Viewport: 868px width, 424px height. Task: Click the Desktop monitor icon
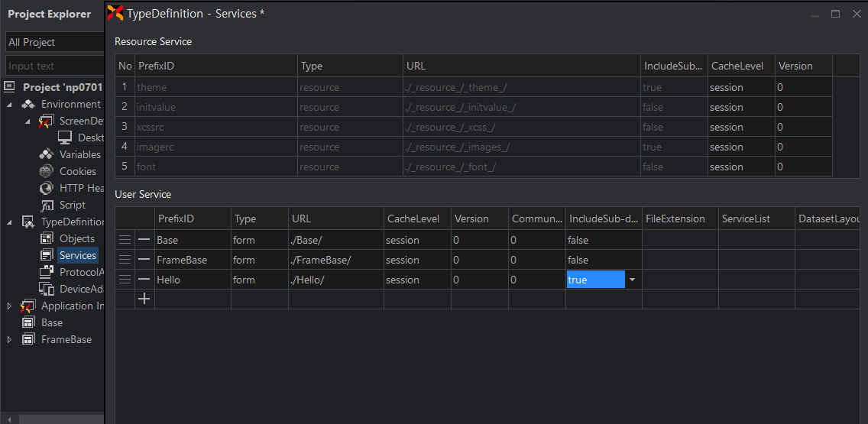pyautogui.click(x=65, y=138)
